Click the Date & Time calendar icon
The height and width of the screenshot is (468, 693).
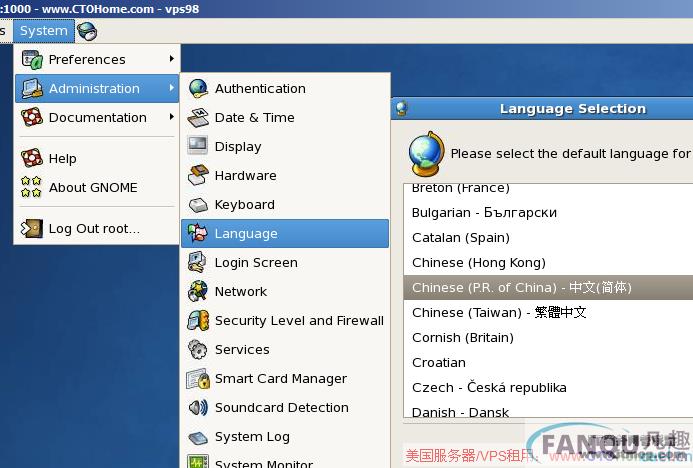point(198,118)
